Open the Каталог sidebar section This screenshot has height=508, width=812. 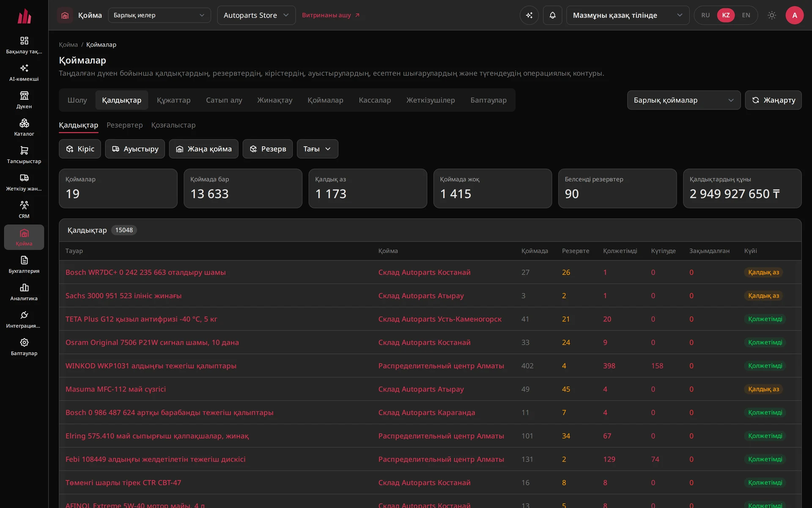tap(24, 127)
